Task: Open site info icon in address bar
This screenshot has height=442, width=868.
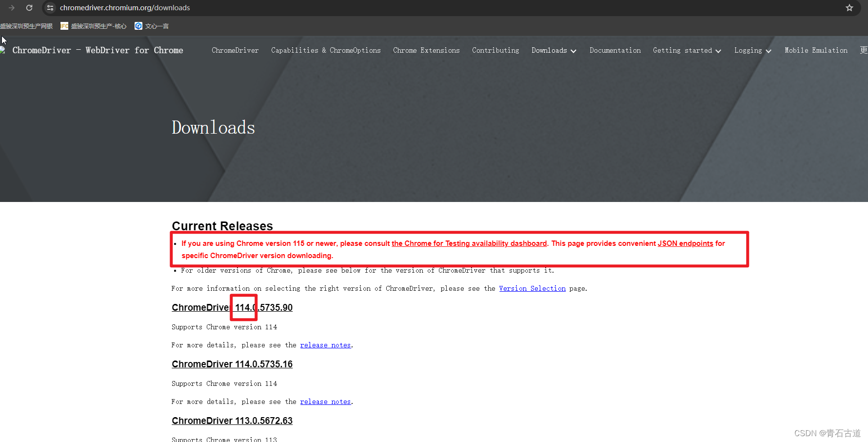Action: coord(50,8)
